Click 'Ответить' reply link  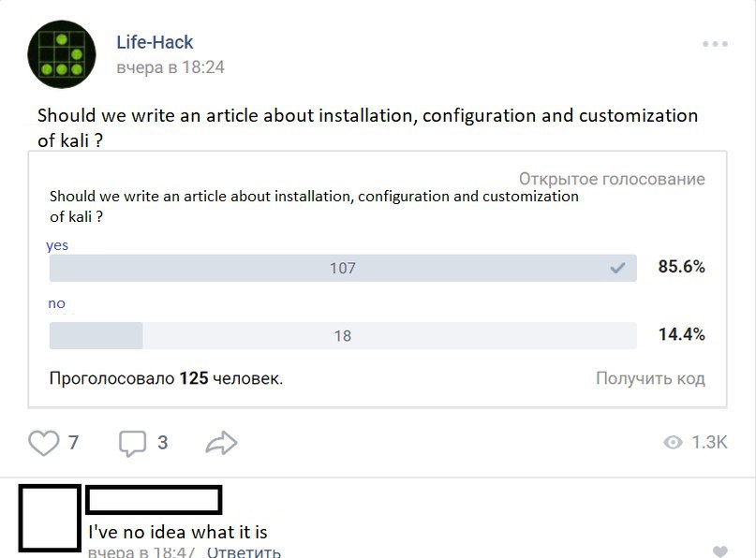[x=244, y=551]
